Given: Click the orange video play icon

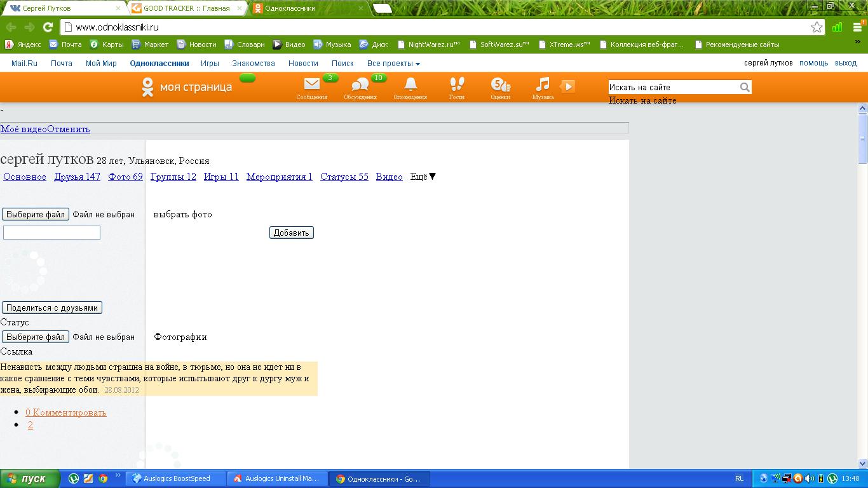Looking at the screenshot, I should (x=568, y=86).
